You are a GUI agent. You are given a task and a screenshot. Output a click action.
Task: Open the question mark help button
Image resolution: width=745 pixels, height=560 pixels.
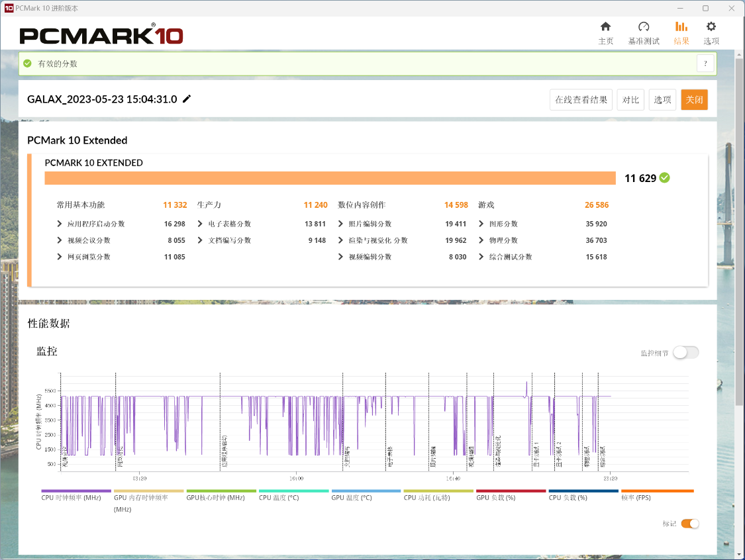click(705, 64)
